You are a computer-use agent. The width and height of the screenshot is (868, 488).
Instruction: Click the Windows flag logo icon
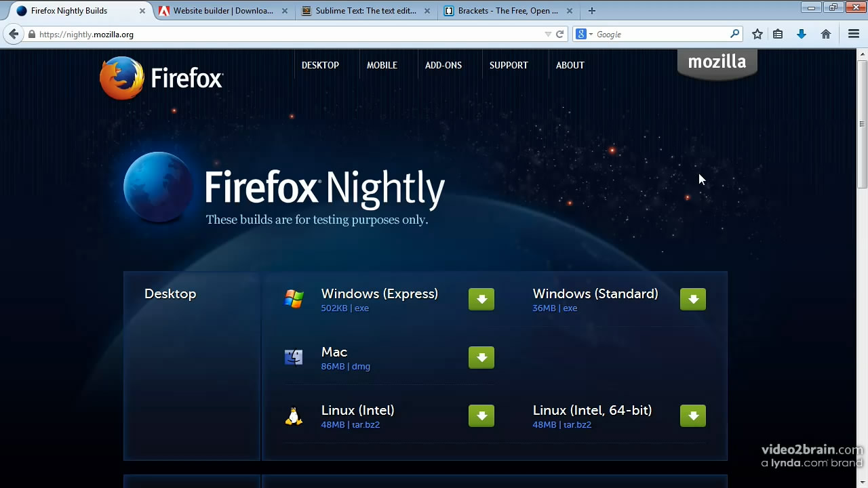coord(294,299)
